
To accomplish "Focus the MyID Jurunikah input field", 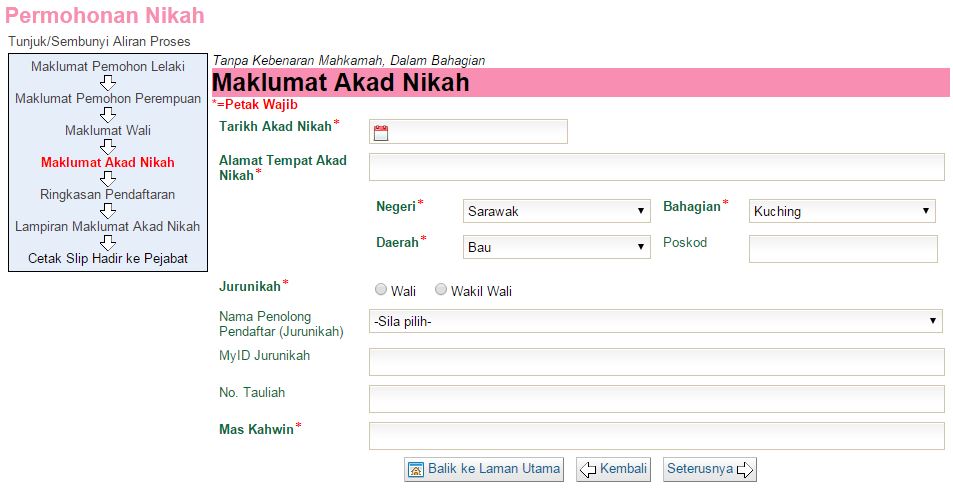I will pyautogui.click(x=657, y=362).
